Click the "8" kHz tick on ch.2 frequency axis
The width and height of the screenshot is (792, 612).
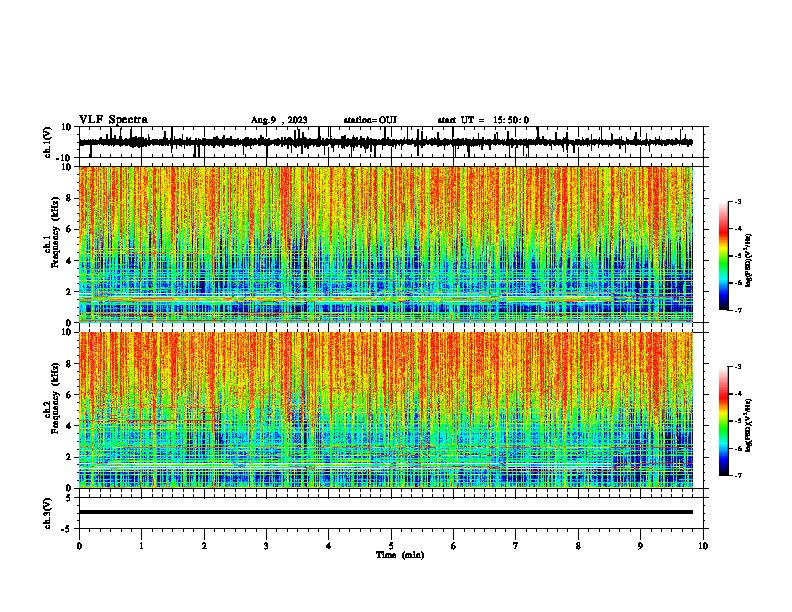coord(70,364)
